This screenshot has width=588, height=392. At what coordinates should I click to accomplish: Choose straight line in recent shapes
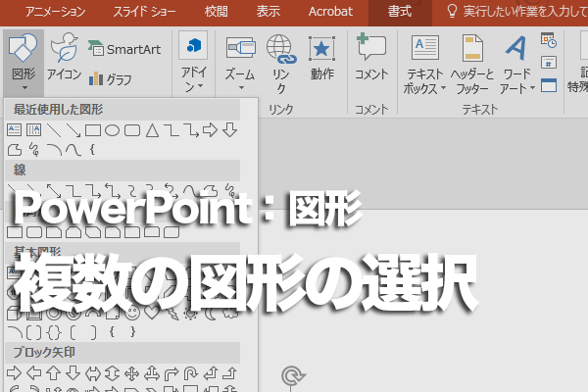pos(54,130)
